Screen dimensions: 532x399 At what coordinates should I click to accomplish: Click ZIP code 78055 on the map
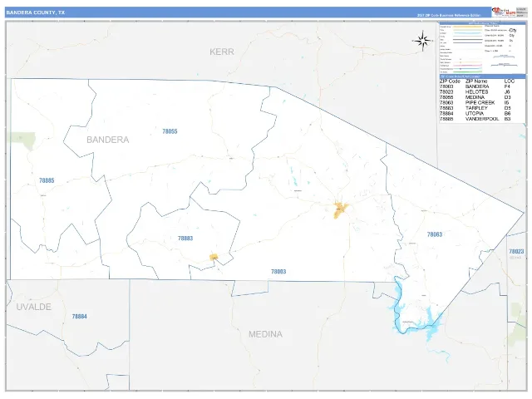170,131
